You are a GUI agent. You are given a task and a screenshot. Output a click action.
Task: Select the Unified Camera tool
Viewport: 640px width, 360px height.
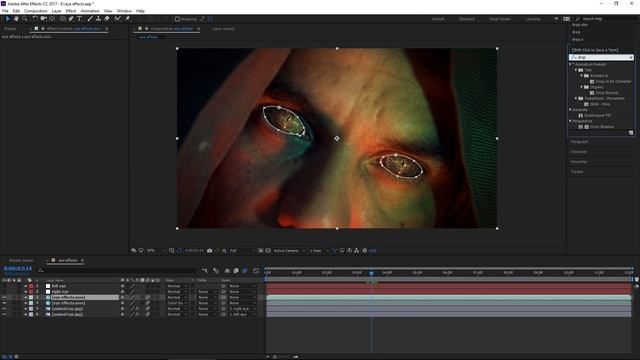43,19
